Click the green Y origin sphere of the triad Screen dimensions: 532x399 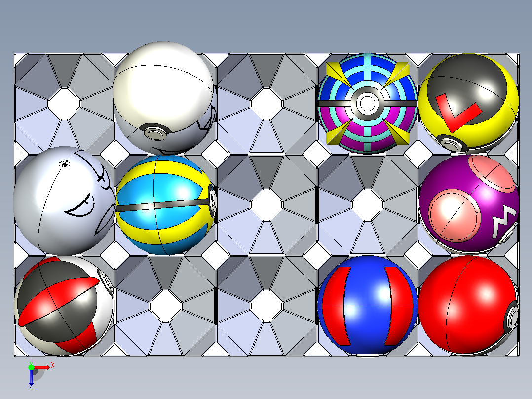(31, 367)
